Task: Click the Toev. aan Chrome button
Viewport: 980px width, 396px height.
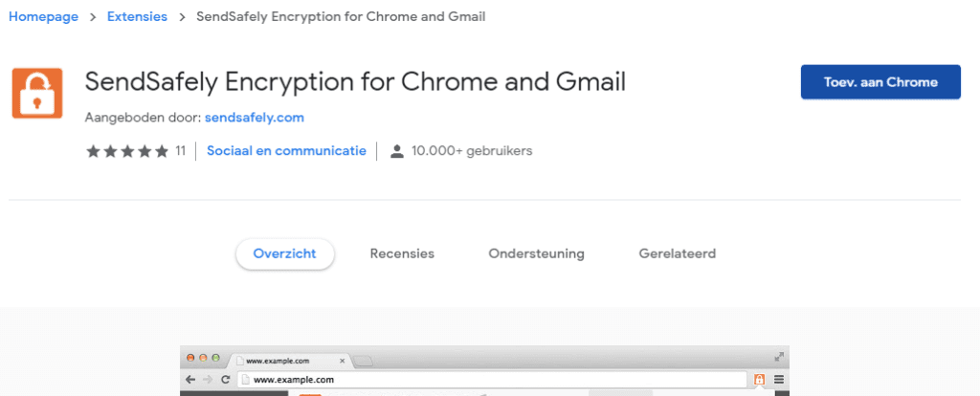Action: [880, 82]
